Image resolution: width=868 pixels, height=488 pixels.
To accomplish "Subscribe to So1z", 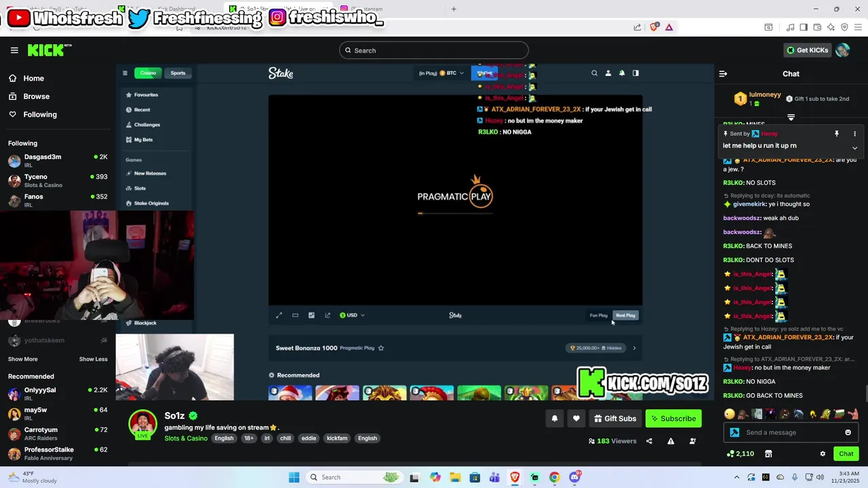I will 673,419.
